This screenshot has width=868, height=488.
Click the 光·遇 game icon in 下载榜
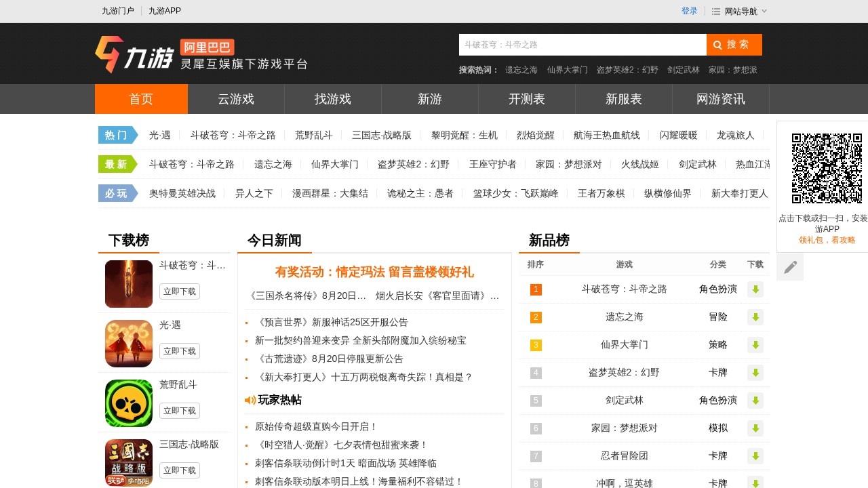[x=129, y=344]
